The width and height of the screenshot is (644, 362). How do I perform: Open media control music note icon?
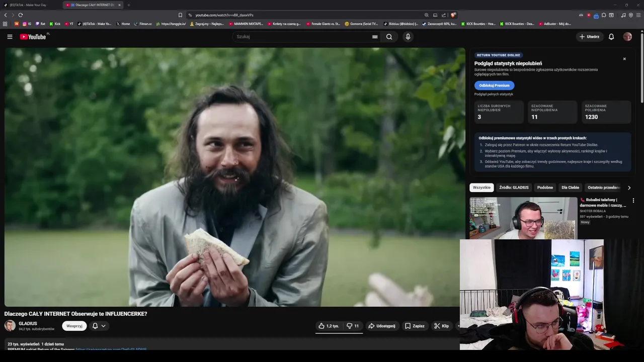pos(623,15)
